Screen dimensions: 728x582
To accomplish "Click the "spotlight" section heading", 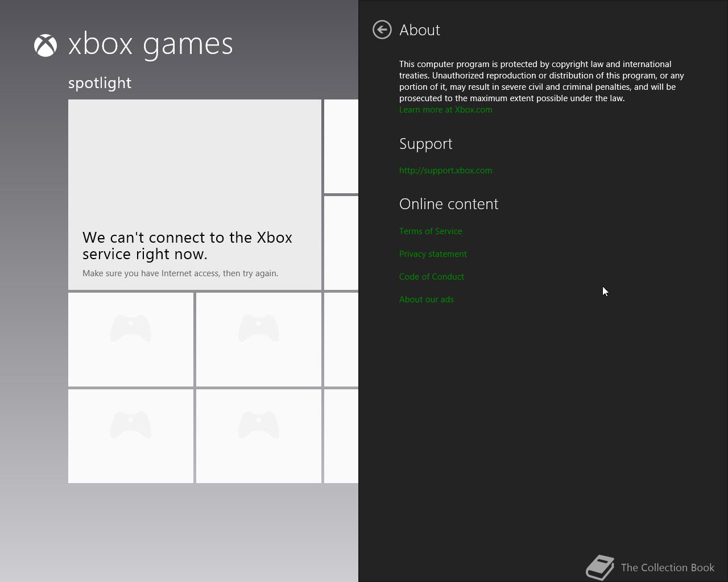I will point(100,83).
